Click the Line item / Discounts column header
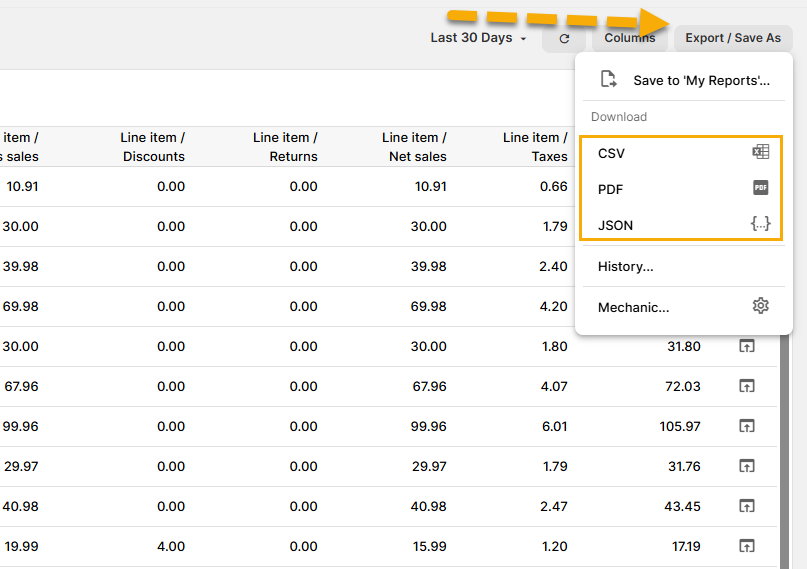The image size is (807, 569). point(153,147)
